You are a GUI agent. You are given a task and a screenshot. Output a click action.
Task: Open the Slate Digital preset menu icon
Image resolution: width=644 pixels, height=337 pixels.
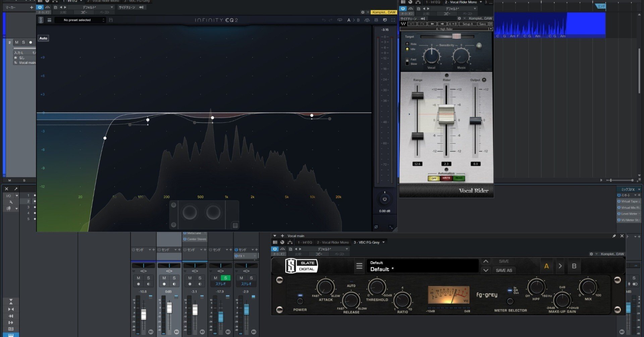(359, 266)
